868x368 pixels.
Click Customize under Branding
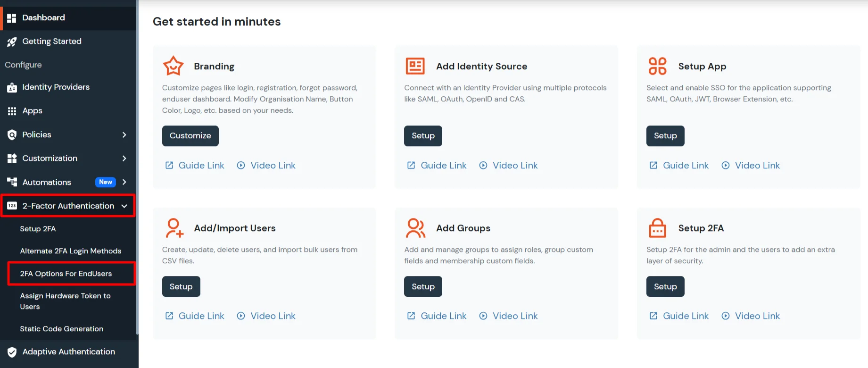[190, 136]
